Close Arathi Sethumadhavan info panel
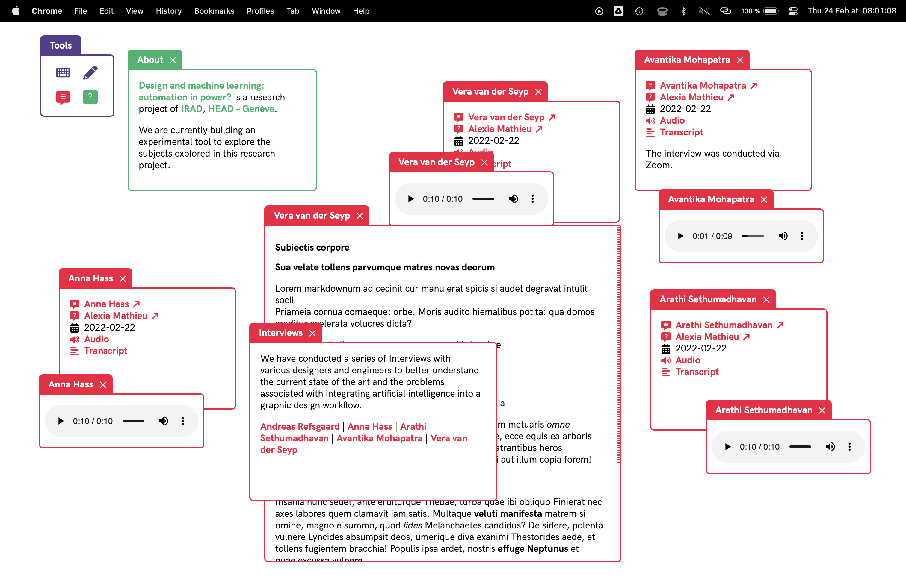Image resolution: width=906 pixels, height=588 pixels. (x=766, y=300)
